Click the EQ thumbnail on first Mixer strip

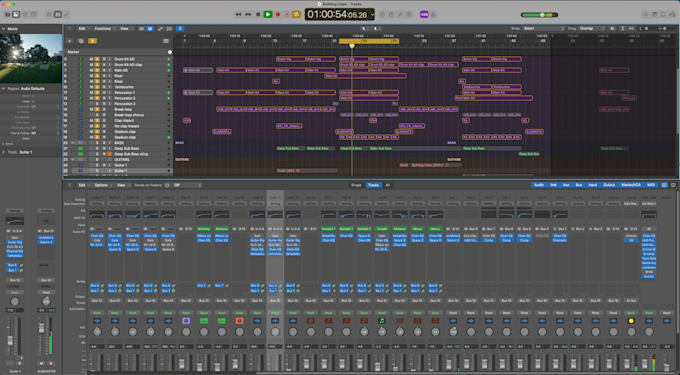coord(97,215)
